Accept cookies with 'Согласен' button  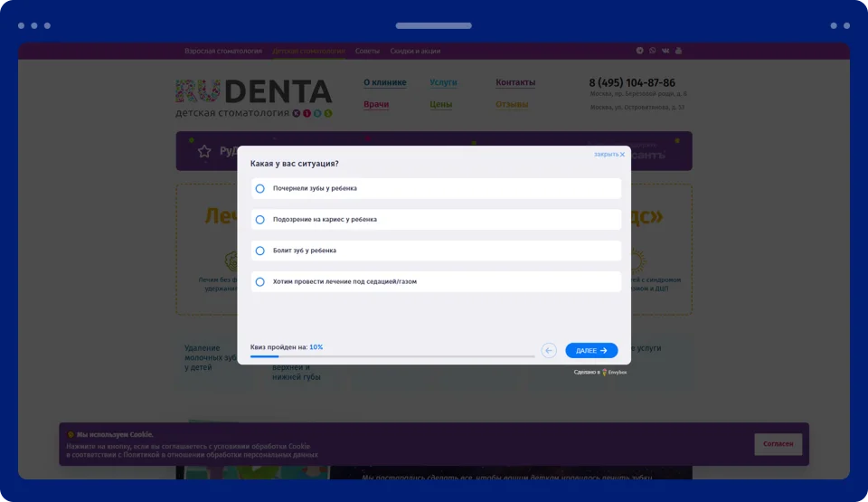point(778,444)
